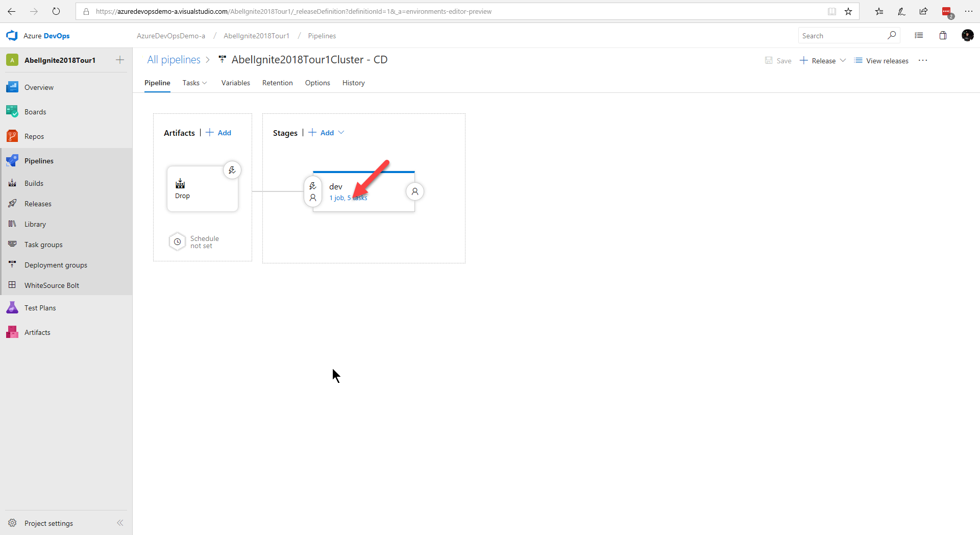The image size is (980, 535).
Task: Open Artifacts in the sidebar
Action: click(37, 332)
